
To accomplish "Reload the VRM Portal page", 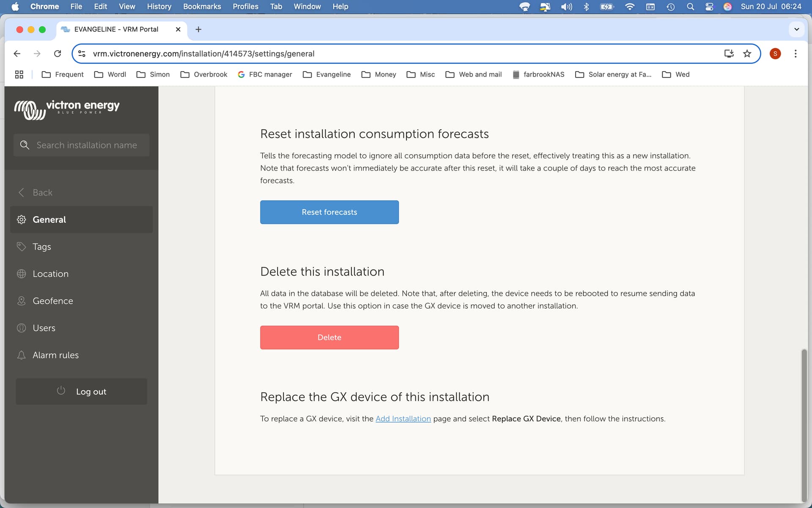I will pos(58,54).
